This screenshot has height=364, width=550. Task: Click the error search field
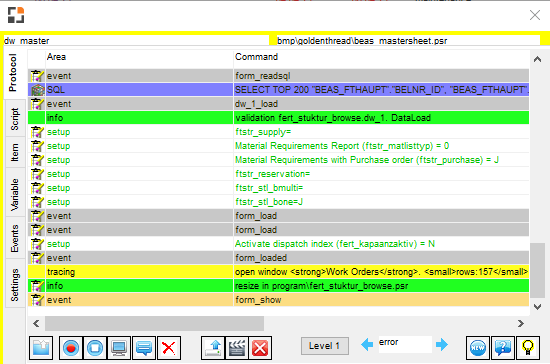point(404,344)
